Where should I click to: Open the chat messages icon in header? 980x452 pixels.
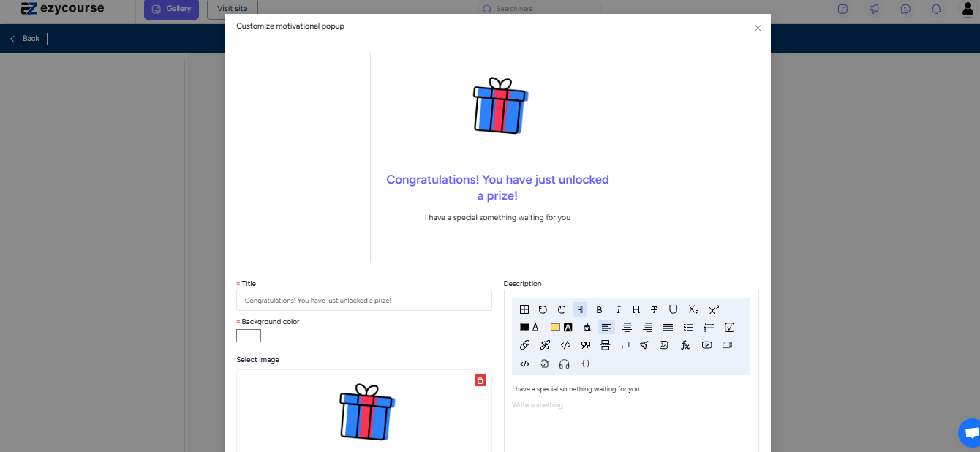point(905,9)
